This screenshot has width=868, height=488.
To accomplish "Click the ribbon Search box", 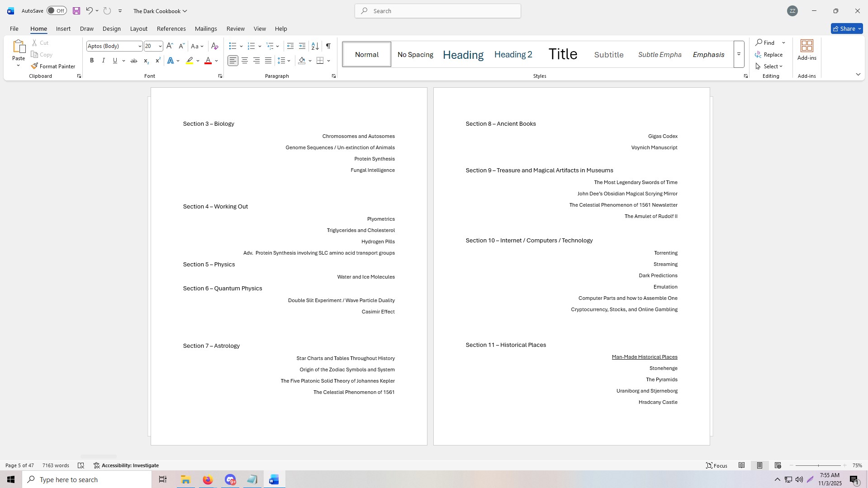I will (x=438, y=11).
